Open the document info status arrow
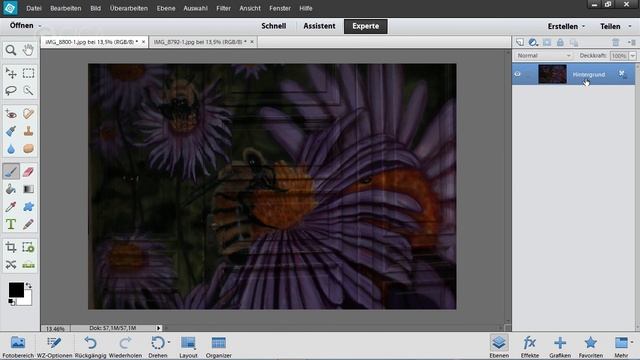Viewport: 640px width, 360px height. coord(158,328)
